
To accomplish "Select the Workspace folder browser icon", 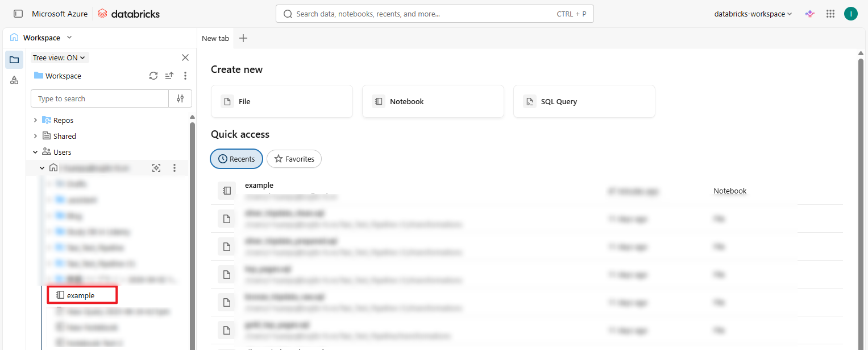I will click(14, 60).
